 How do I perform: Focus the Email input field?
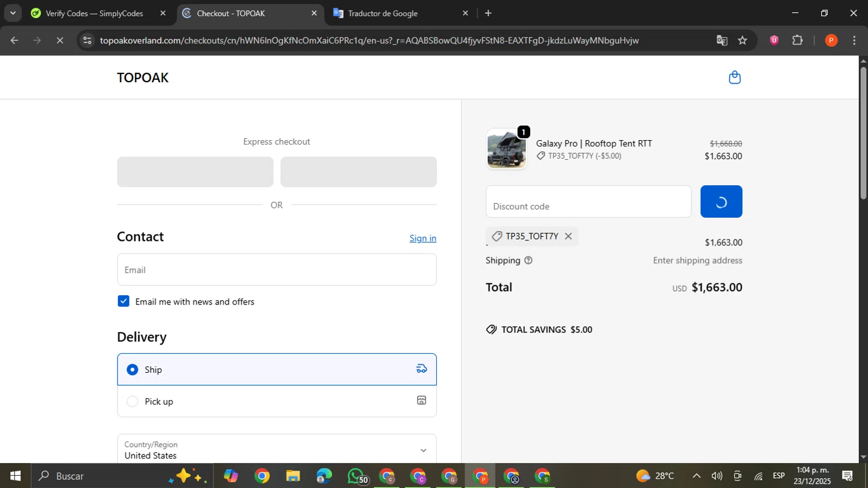277,270
